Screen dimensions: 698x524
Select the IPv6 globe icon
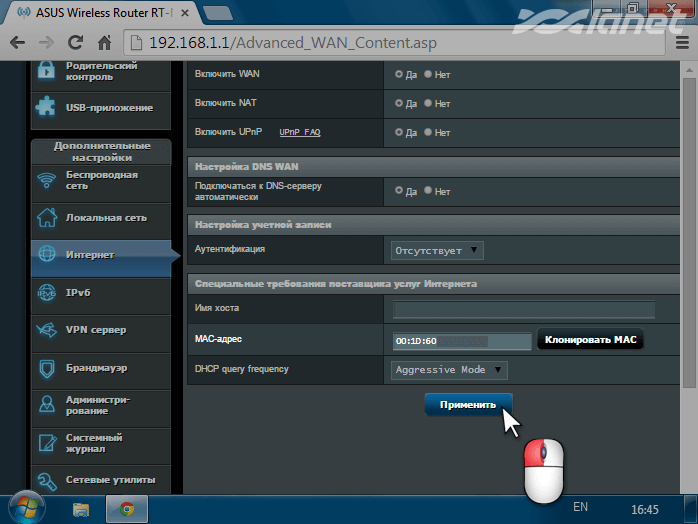pos(46,292)
